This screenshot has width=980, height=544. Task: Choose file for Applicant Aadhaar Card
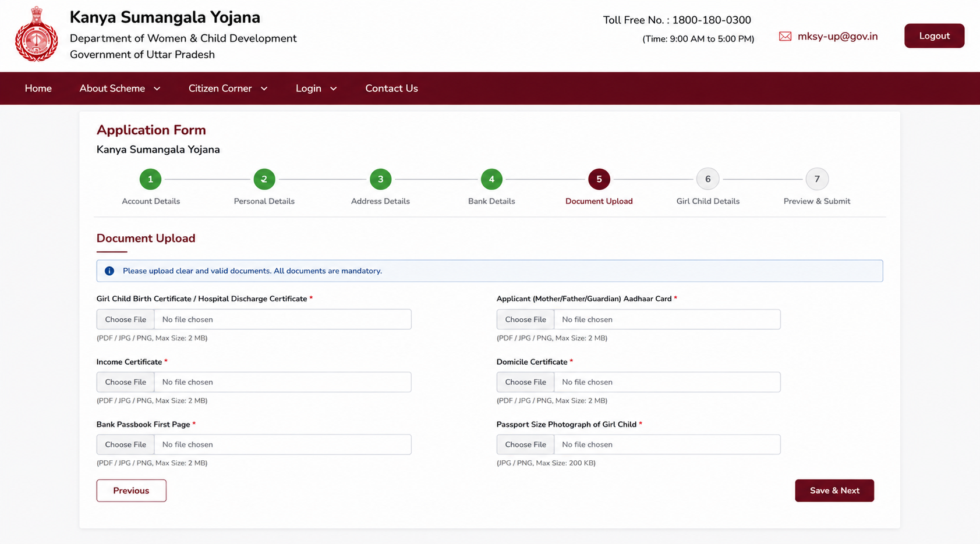pyautogui.click(x=525, y=319)
